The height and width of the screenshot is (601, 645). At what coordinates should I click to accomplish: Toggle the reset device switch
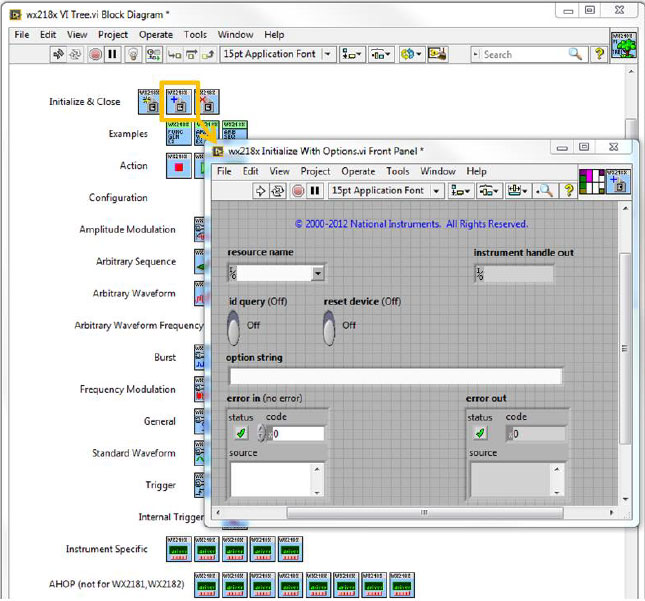click(329, 325)
